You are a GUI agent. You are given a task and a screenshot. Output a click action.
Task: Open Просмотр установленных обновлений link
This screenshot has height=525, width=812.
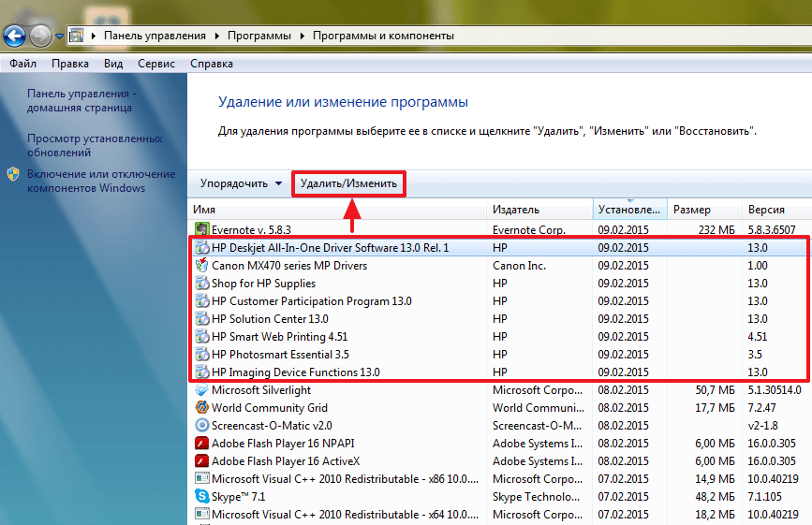(x=95, y=145)
